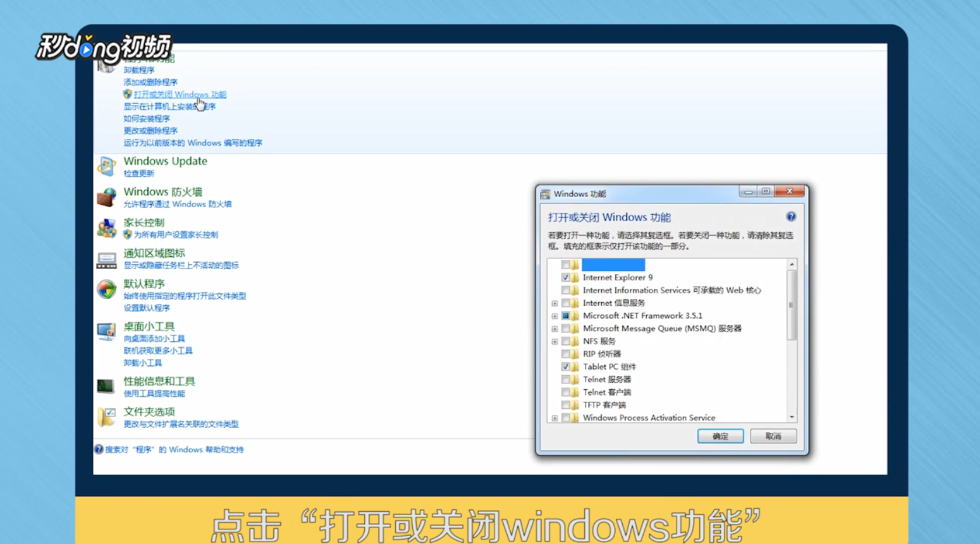Click 取消 button in Windows 功能 dialog

click(x=773, y=436)
